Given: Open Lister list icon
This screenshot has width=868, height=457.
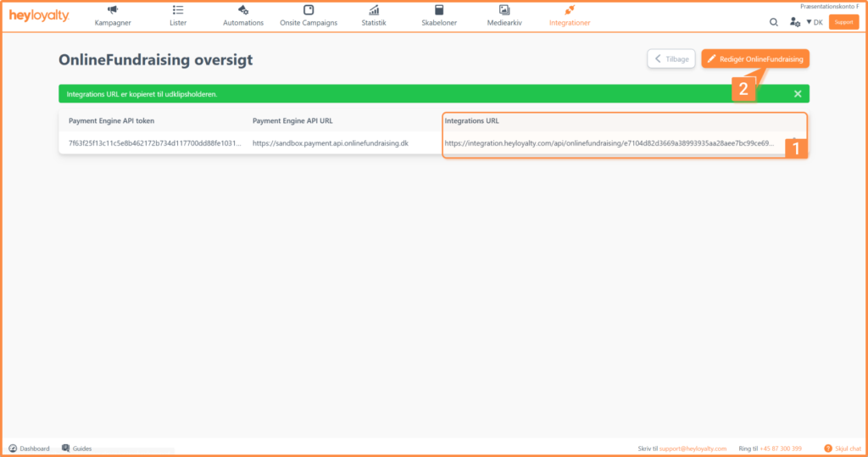Looking at the screenshot, I should pyautogui.click(x=178, y=9).
